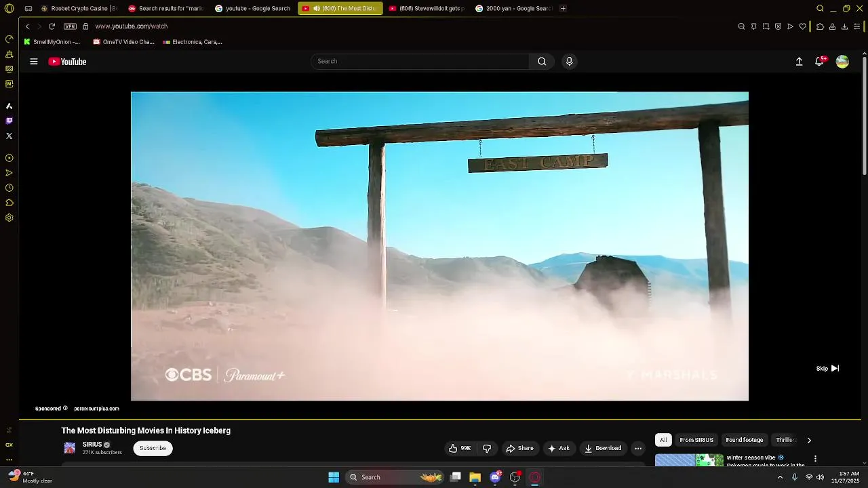The image size is (868, 488).
Task: Open the paramountplus.com sponsor link
Action: click(x=96, y=409)
